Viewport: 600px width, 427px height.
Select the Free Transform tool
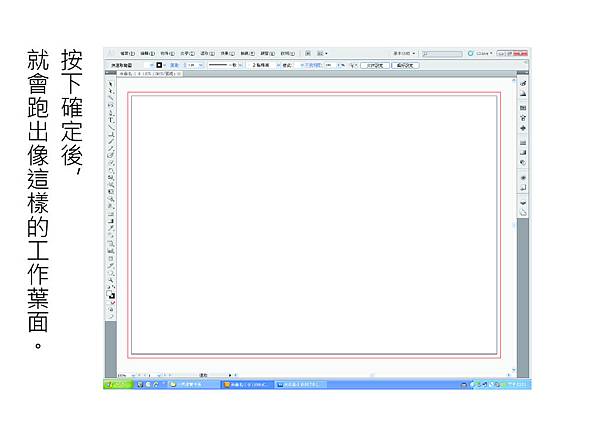tap(111, 192)
